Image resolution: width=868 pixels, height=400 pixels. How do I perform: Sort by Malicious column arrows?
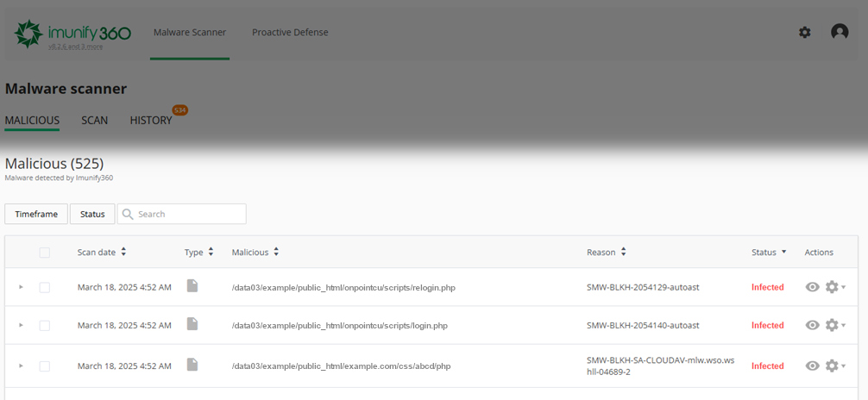tap(276, 252)
